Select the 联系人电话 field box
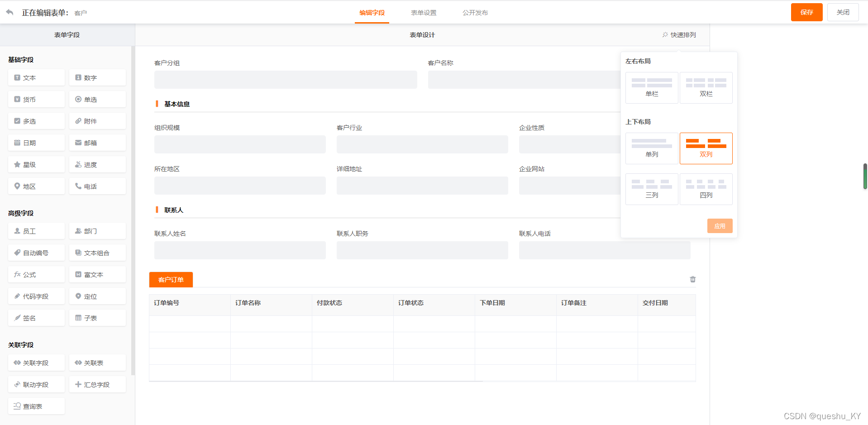This screenshot has width=868, height=425. pos(605,250)
